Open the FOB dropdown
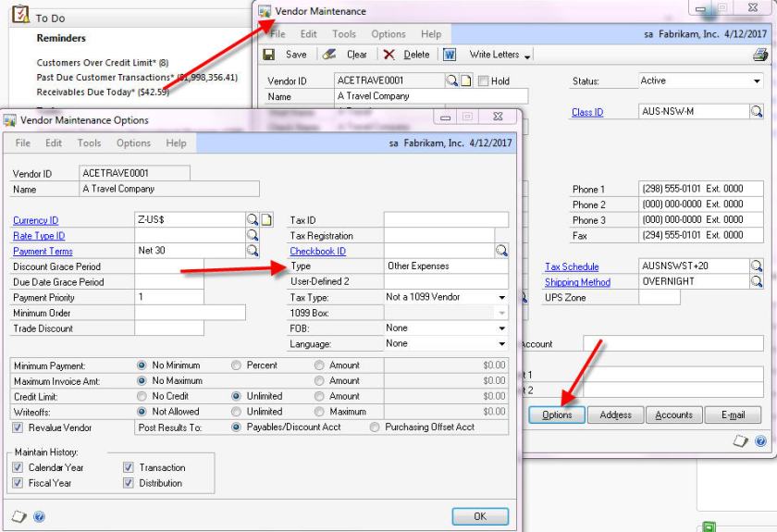 pyautogui.click(x=501, y=328)
